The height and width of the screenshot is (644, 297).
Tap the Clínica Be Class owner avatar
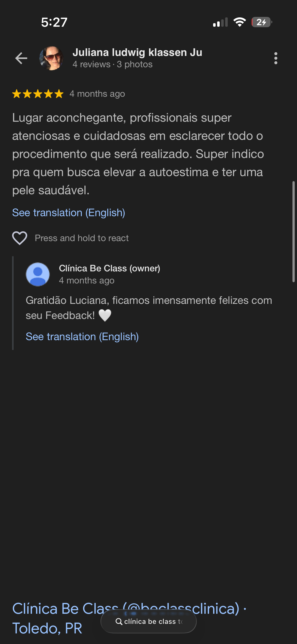click(38, 274)
